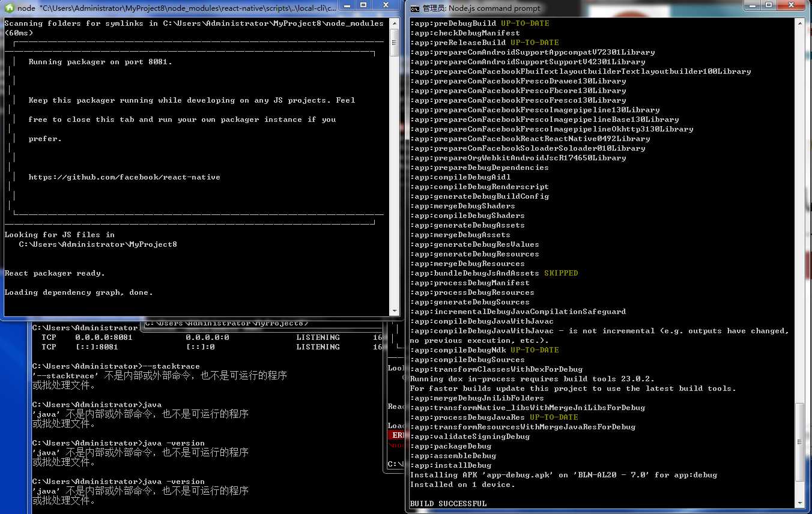The width and height of the screenshot is (812, 514).
Task: Click the 'Scanning folders for symlinks' line
Action: click(194, 23)
